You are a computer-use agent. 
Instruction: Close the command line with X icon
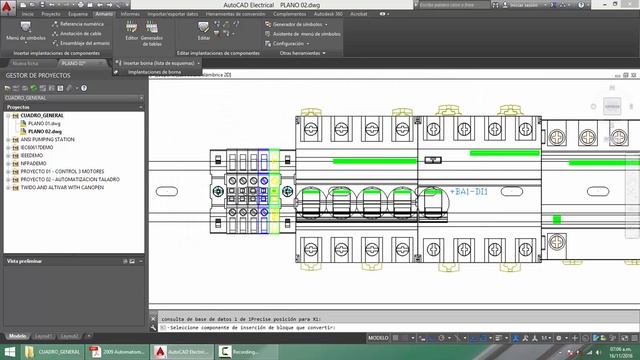(x=153, y=319)
